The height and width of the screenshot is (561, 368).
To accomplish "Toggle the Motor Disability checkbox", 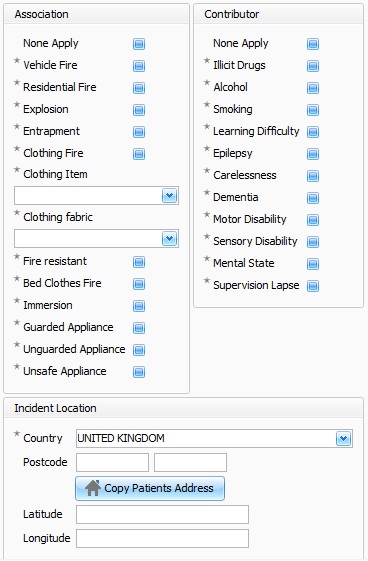I will [x=313, y=220].
